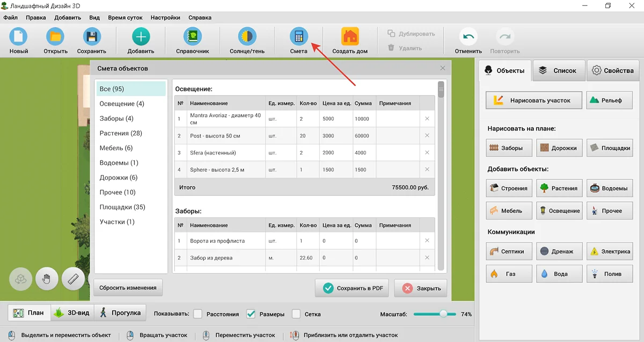
Task: Open the Вид menu
Action: tap(94, 17)
